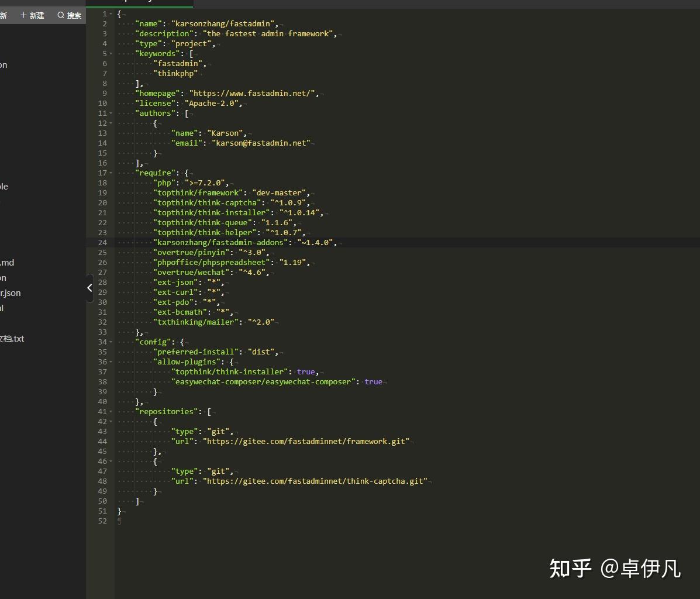The height and width of the screenshot is (599, 700).
Task: Click the refresh icon in the sidebar toolbar
Action: tap(4, 15)
